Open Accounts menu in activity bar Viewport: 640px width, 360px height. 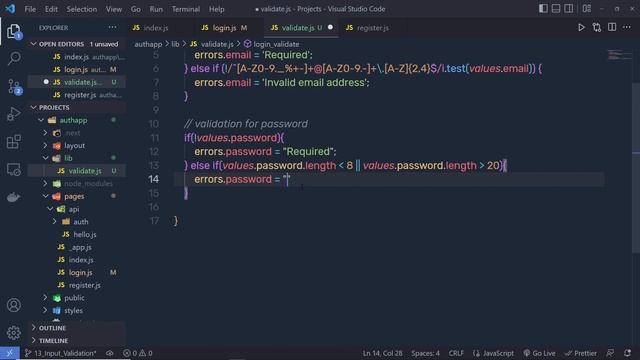click(x=14, y=305)
